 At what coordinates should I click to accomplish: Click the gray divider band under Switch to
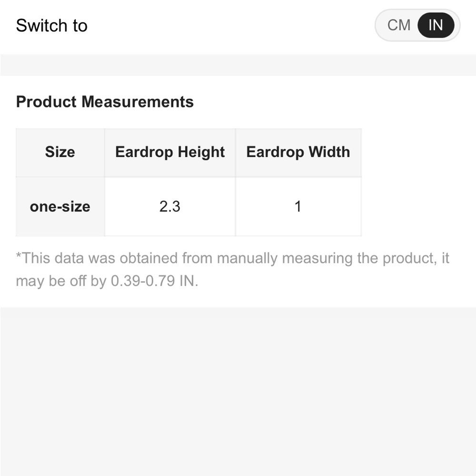tap(238, 65)
